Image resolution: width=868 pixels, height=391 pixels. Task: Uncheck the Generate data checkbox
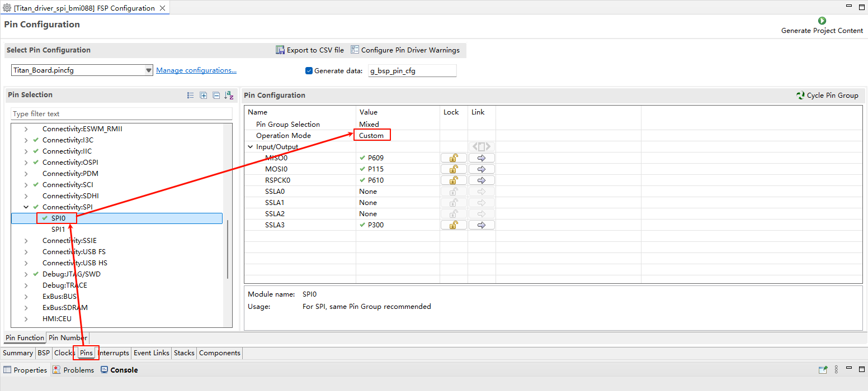click(x=309, y=71)
